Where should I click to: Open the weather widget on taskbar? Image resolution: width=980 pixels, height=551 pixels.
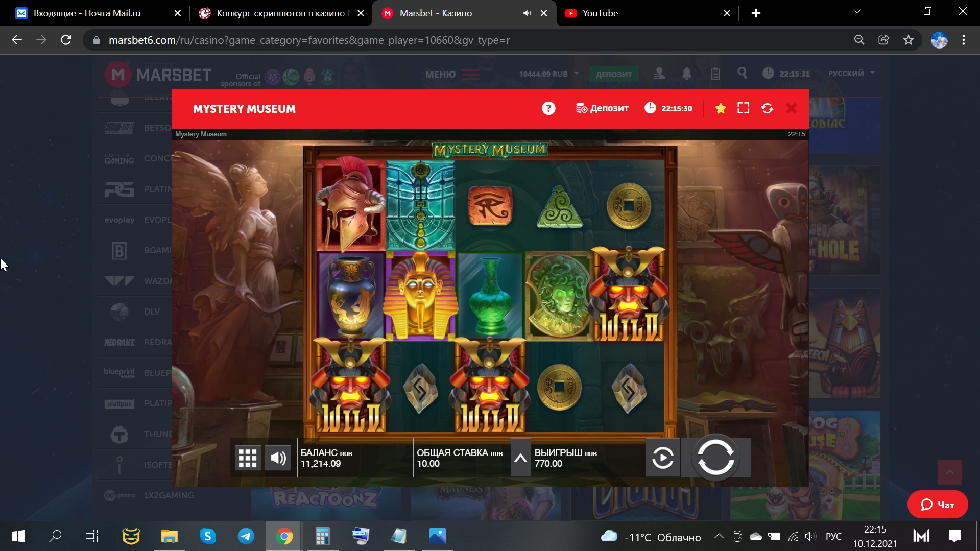[x=651, y=537]
